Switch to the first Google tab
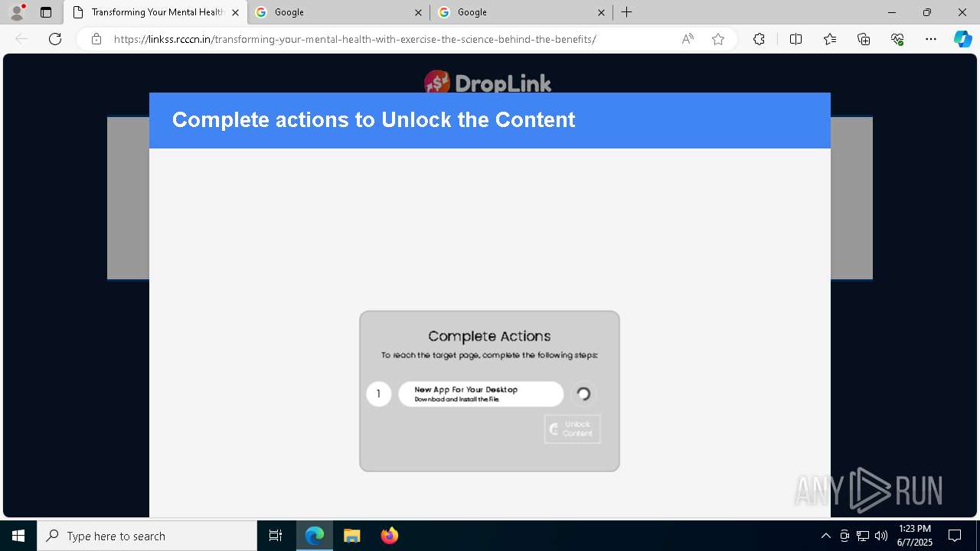 pyautogui.click(x=339, y=12)
